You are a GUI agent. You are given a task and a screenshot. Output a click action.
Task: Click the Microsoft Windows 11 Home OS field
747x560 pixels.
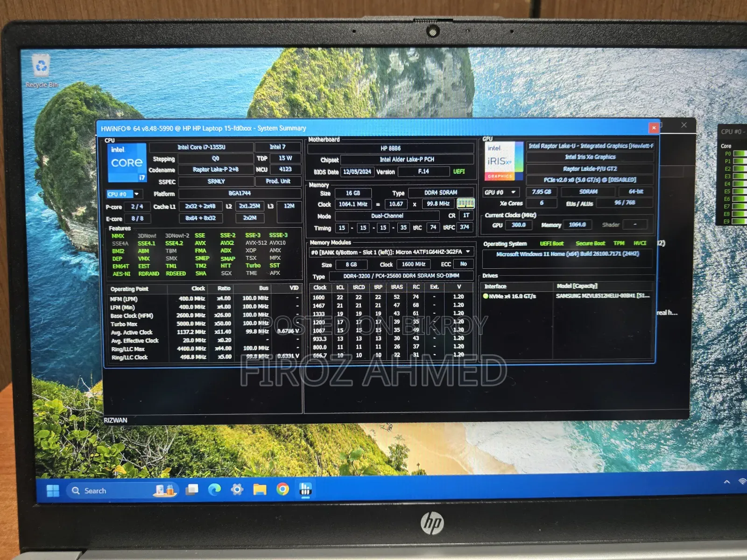(568, 254)
